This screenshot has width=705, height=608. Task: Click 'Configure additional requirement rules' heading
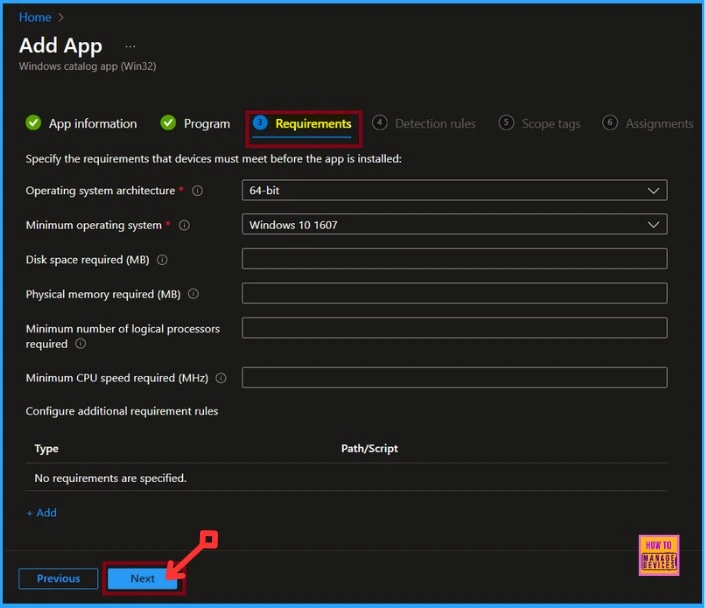click(122, 411)
